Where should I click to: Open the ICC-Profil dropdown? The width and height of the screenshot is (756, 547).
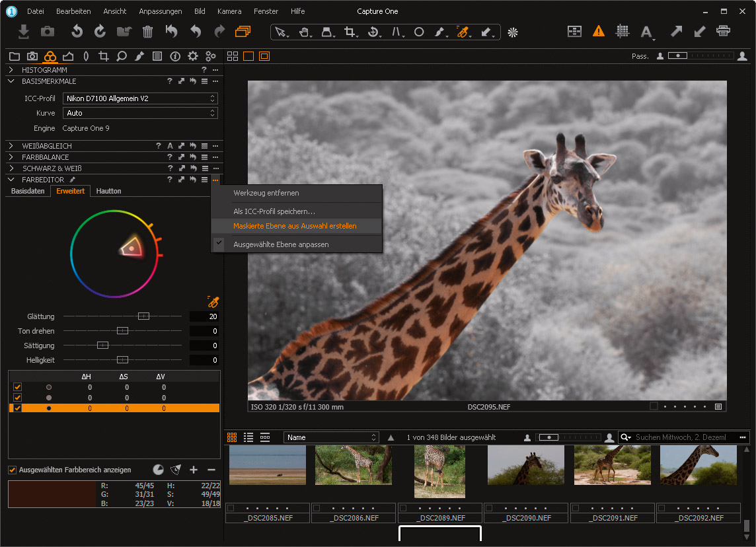[x=140, y=98]
